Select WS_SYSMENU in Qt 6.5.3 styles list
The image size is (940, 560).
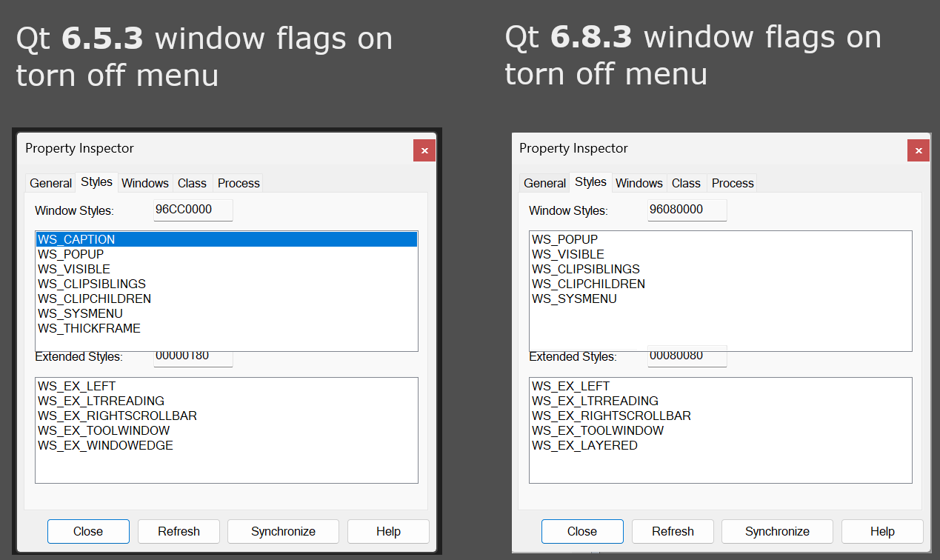[227, 313]
